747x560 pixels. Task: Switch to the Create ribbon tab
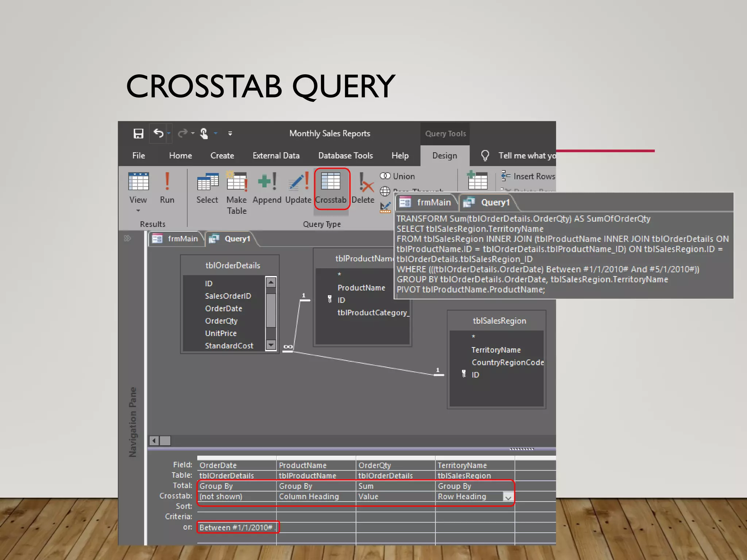click(222, 156)
